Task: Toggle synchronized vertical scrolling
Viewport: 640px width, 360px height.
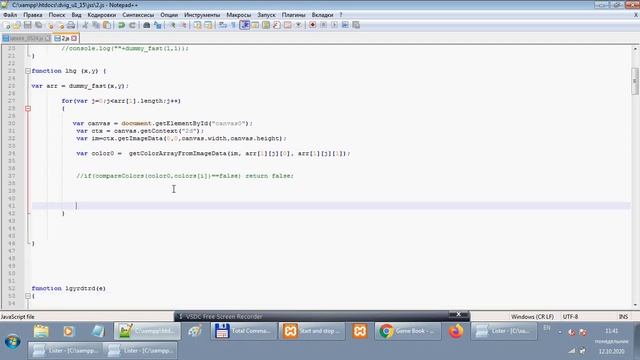Action: pos(198,25)
